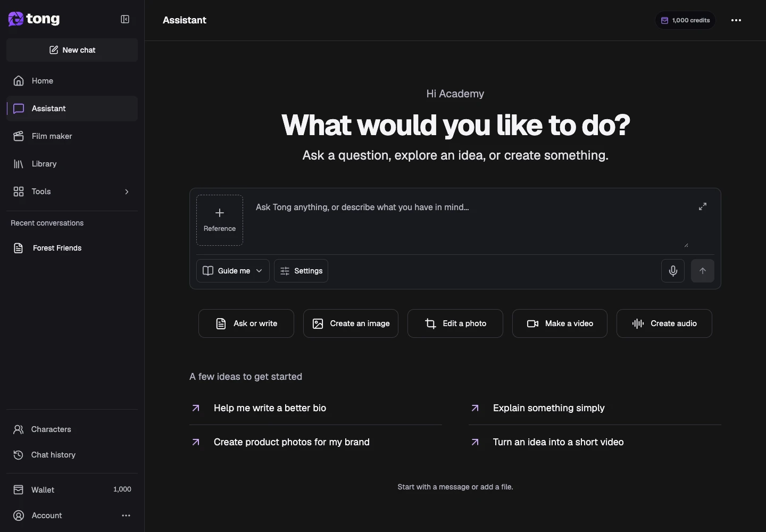766x532 pixels.
Task: Open prompt Settings button
Action: pyautogui.click(x=301, y=271)
